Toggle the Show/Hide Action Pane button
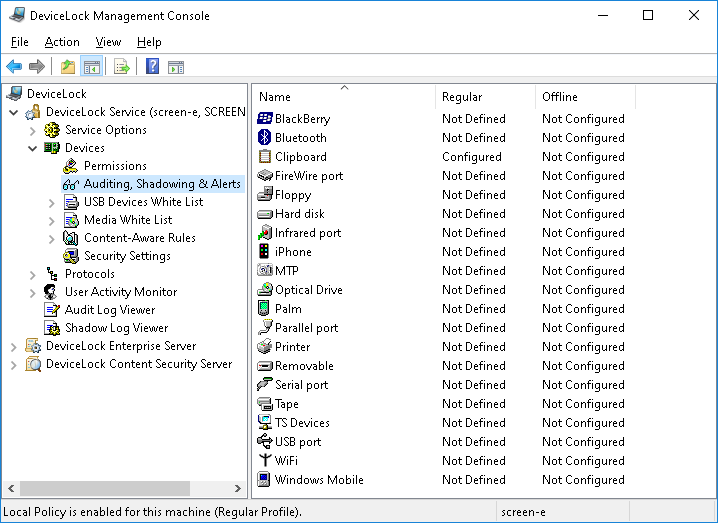 coord(176,67)
